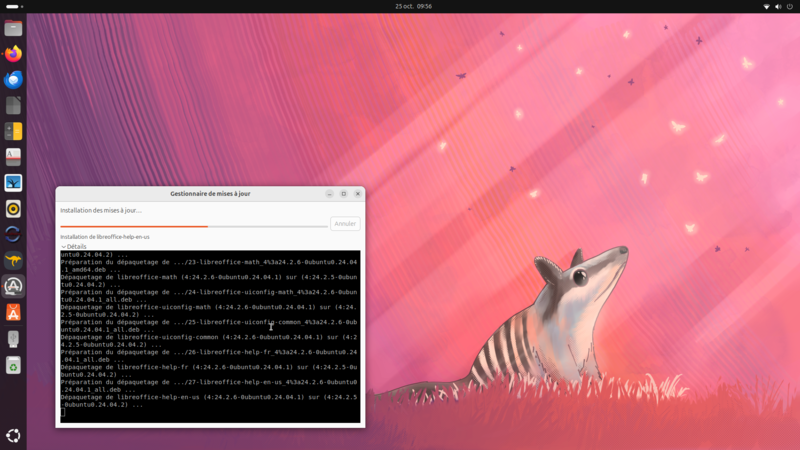Open the power menu icon in top bar
The image size is (800, 450).
point(790,7)
